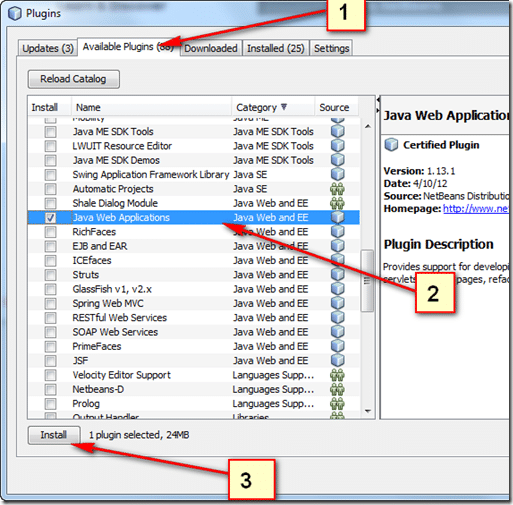Click source icon for JSF row
This screenshot has height=505, width=513.
(x=337, y=360)
